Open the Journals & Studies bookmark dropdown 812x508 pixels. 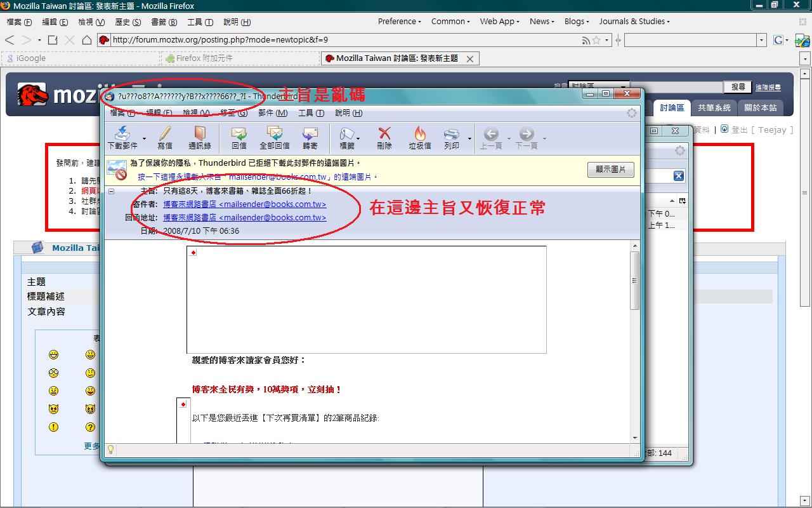(x=635, y=21)
